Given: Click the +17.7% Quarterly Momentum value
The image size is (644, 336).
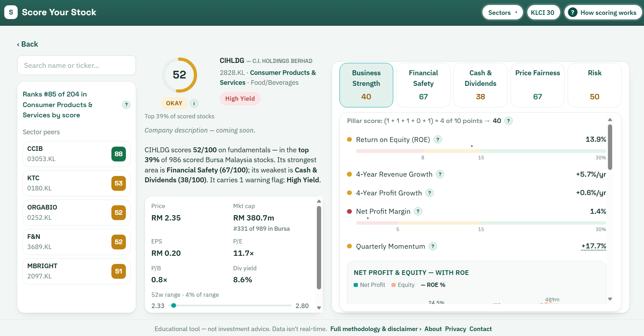Looking at the screenshot, I should [594, 246].
